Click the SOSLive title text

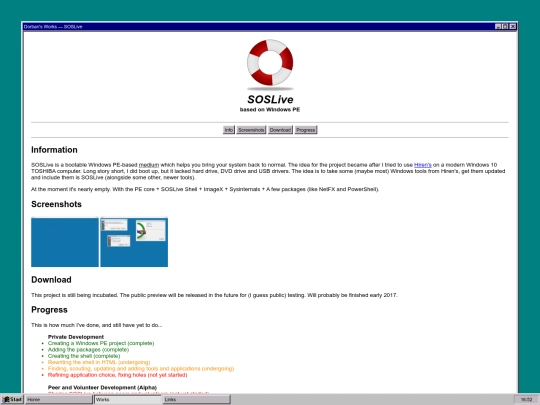click(270, 100)
